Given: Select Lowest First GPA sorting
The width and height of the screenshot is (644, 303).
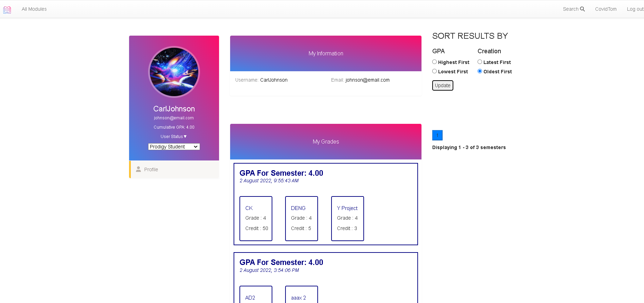Looking at the screenshot, I should coord(434,71).
